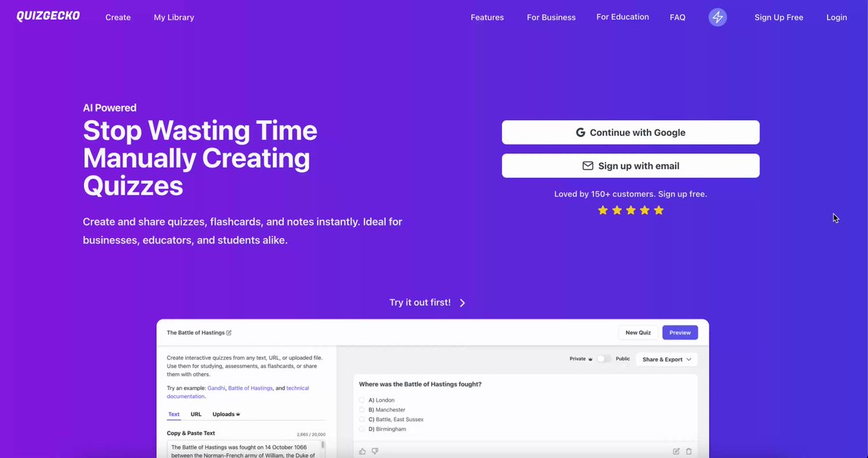Viewport: 868px width, 458px height.
Task: Switch the quiz from Private to Public
Action: pos(604,358)
